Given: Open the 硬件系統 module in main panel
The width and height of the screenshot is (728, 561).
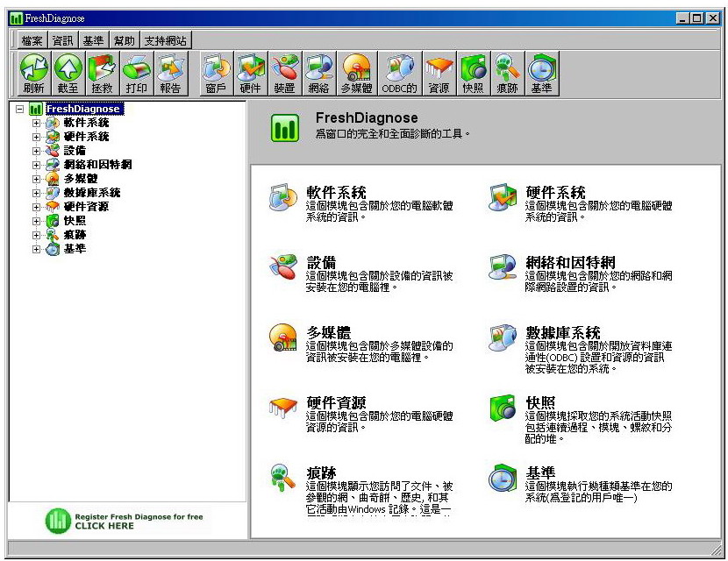Looking at the screenshot, I should pos(555,193).
